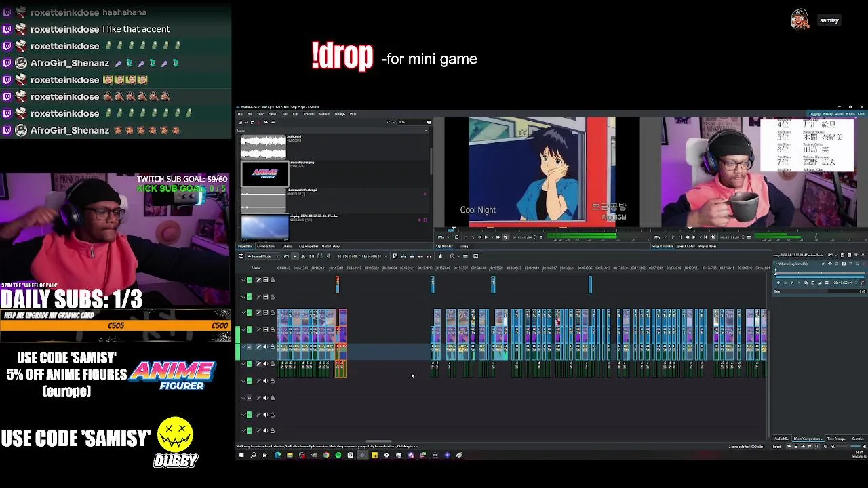Viewport: 868px width, 488px height.
Task: Switch to the Effects tab beside Compositions
Action: [287, 246]
